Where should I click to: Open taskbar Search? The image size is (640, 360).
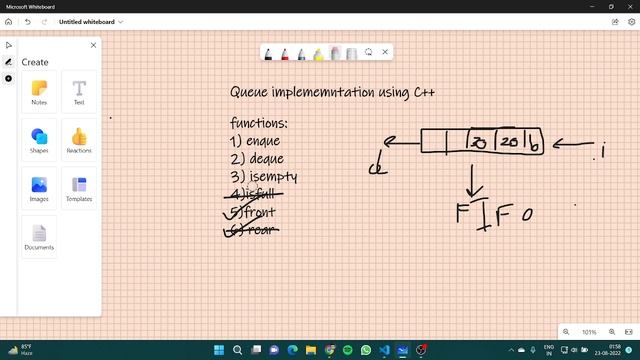click(x=238, y=350)
